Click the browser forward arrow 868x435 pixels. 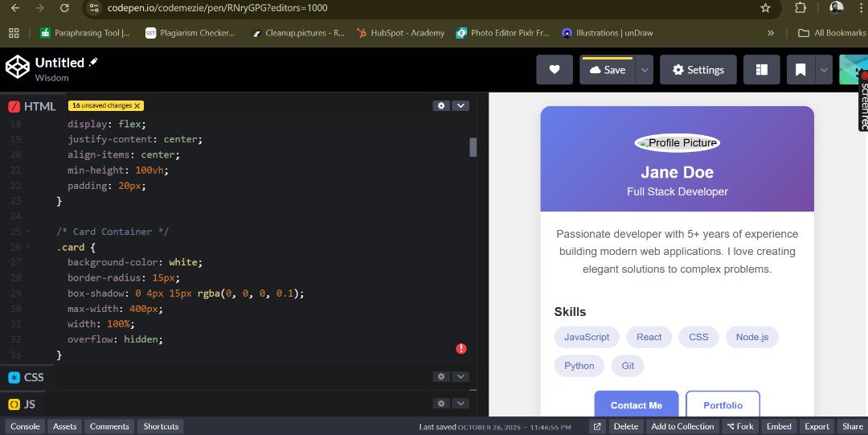pos(39,8)
